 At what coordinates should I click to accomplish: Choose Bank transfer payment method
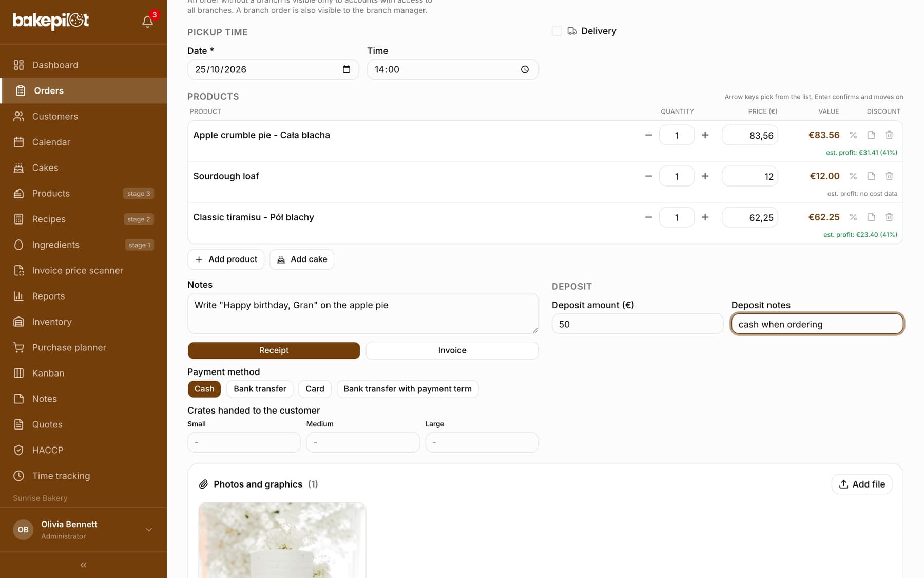click(x=260, y=389)
